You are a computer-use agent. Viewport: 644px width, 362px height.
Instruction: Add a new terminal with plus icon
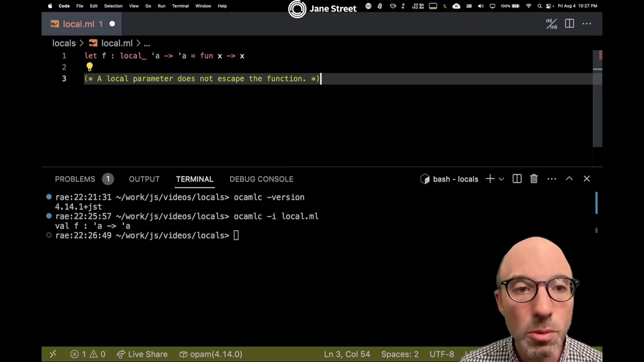pos(490,179)
